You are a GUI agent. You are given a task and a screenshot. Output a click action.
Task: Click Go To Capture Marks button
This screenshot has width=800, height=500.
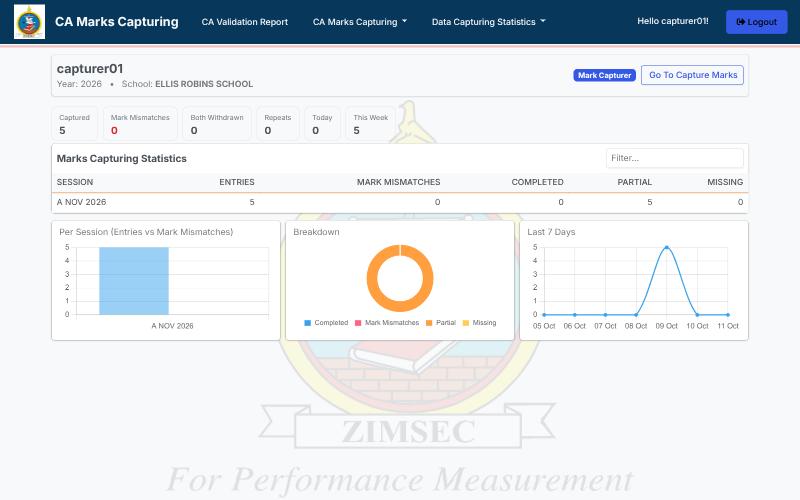[692, 75]
